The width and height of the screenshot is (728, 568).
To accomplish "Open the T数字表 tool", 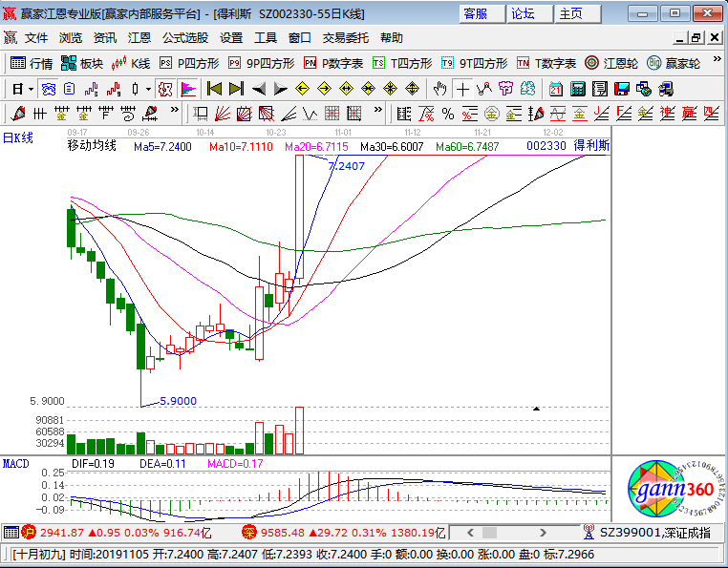I will pos(546,63).
